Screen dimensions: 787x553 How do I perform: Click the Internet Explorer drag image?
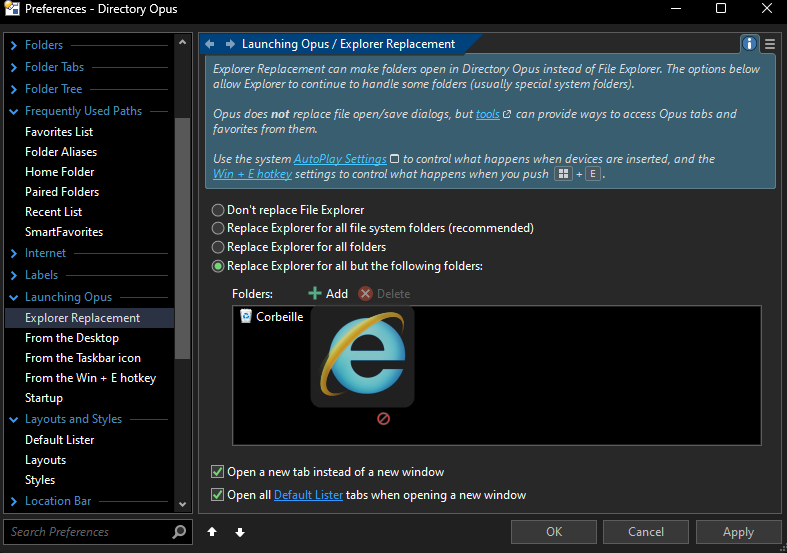[x=362, y=355]
